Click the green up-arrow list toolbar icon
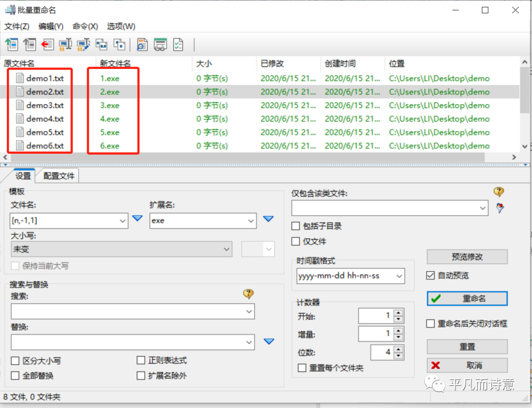This screenshot has height=408, width=532. [x=12, y=44]
